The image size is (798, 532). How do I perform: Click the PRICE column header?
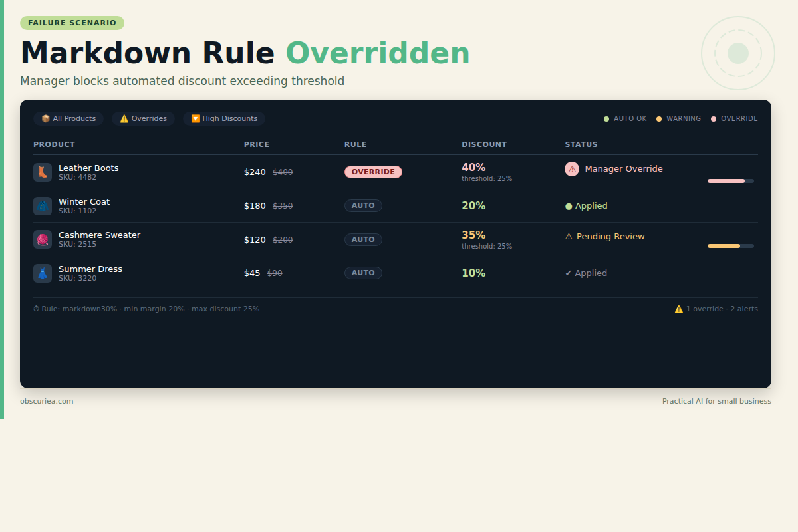(x=257, y=144)
